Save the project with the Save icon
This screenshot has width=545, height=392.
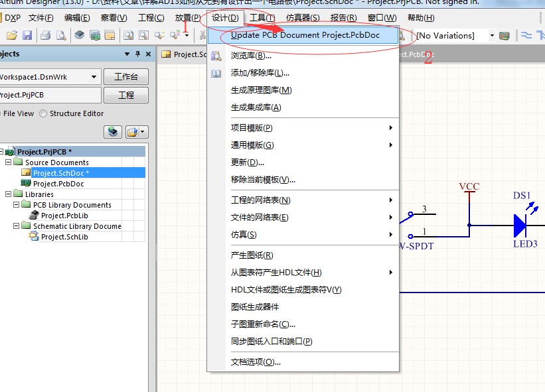29,35
